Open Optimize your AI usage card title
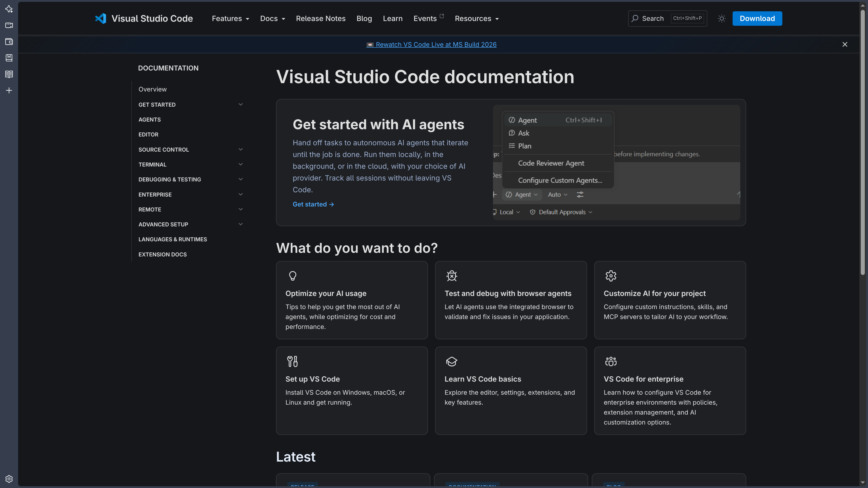This screenshot has height=488, width=868. point(326,293)
